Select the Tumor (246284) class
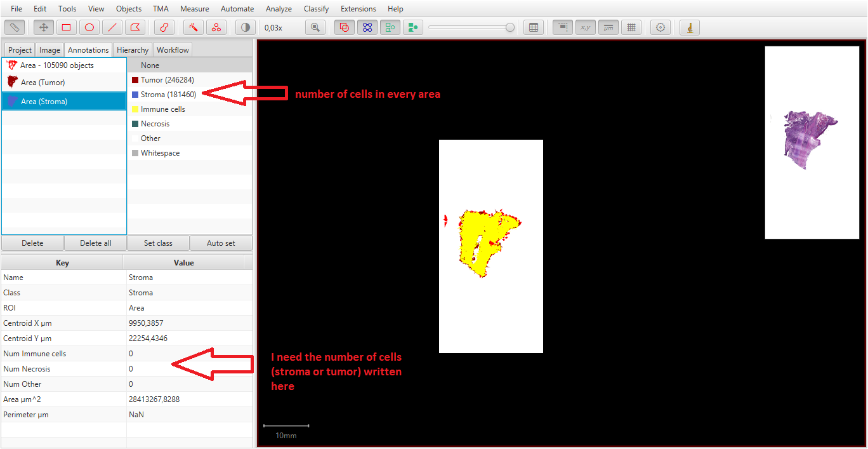Viewport: 868px width, 449px height. tap(190, 80)
